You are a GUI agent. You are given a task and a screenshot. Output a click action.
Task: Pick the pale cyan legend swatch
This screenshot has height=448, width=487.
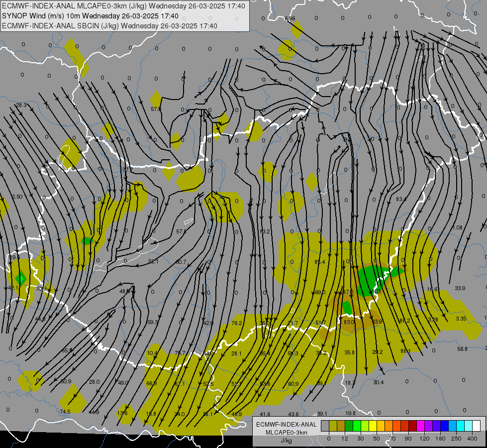point(469,426)
